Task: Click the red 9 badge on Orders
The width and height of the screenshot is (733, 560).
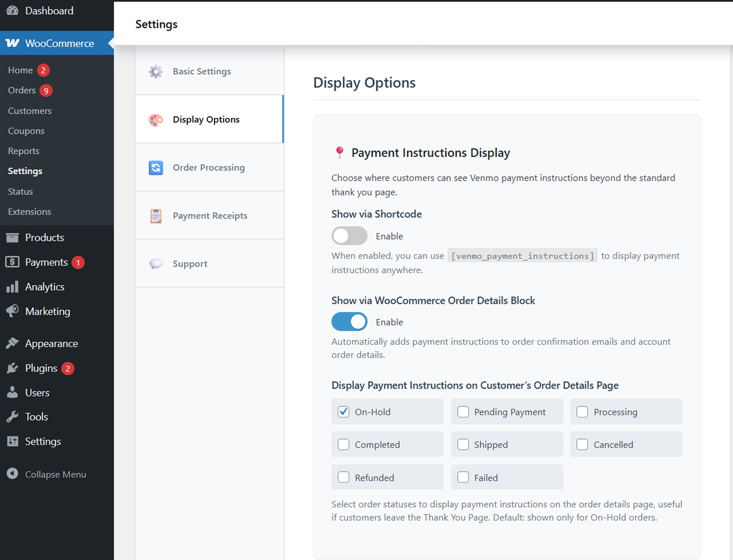Action: [46, 90]
